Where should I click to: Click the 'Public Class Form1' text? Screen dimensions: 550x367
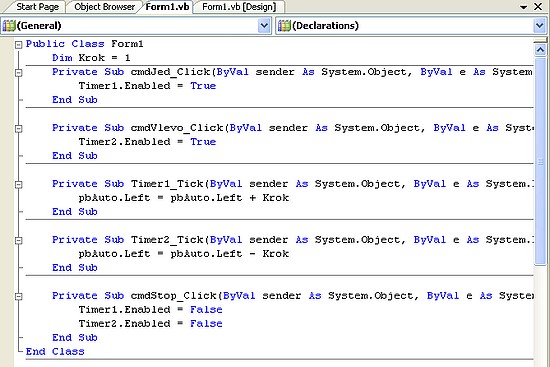pyautogui.click(x=85, y=44)
